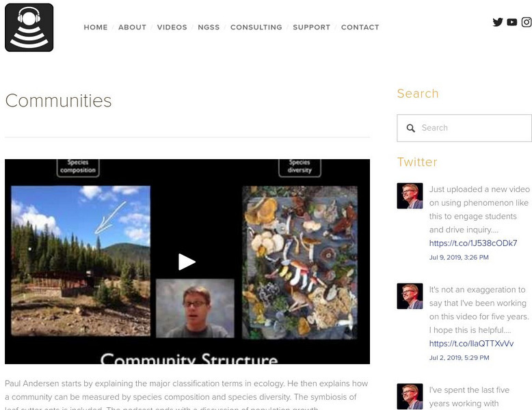Open the Twitter social icon
This screenshot has height=410, width=532.
498,22
